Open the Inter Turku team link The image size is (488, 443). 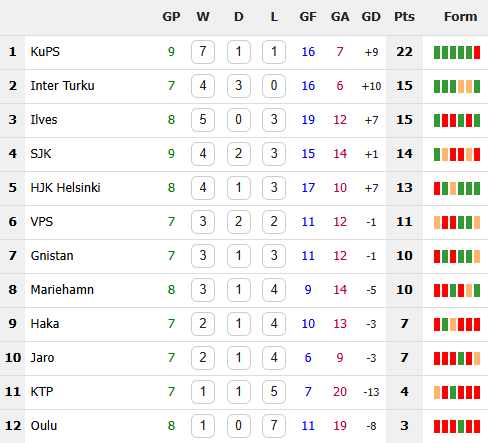(x=62, y=86)
